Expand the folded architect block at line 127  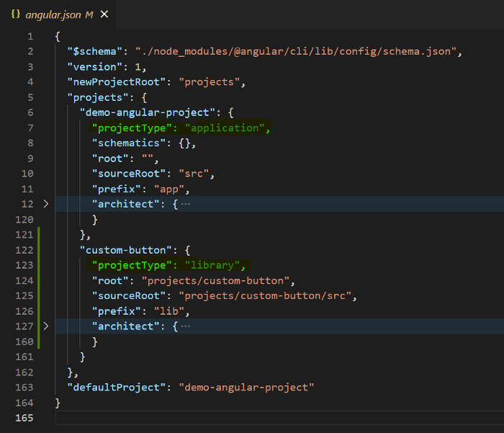pos(45,326)
